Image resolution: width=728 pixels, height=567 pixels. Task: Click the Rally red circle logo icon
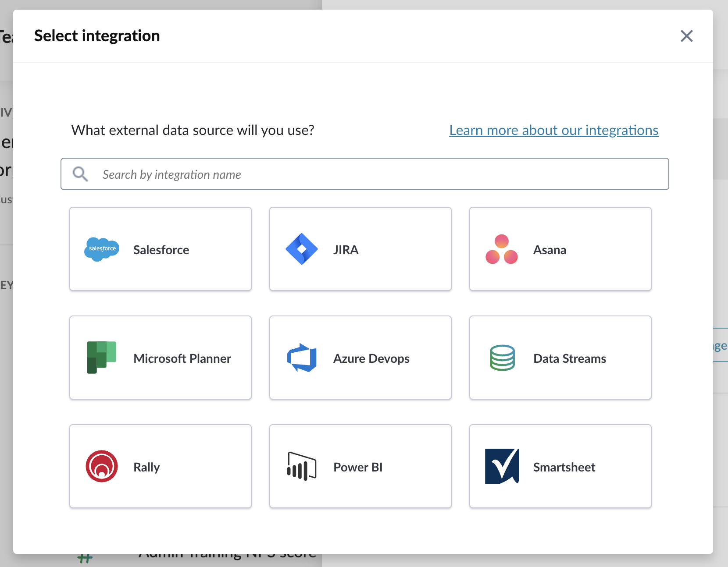pyautogui.click(x=102, y=466)
